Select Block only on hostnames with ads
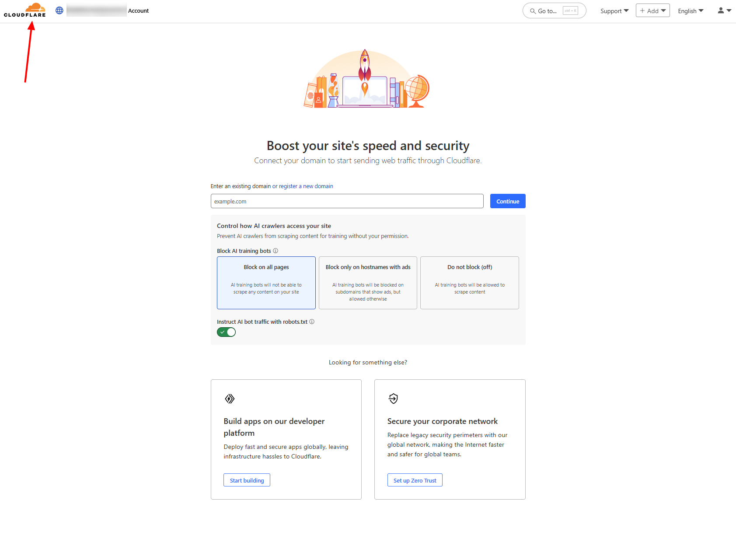Viewport: 736px width, 560px height. [x=368, y=283]
